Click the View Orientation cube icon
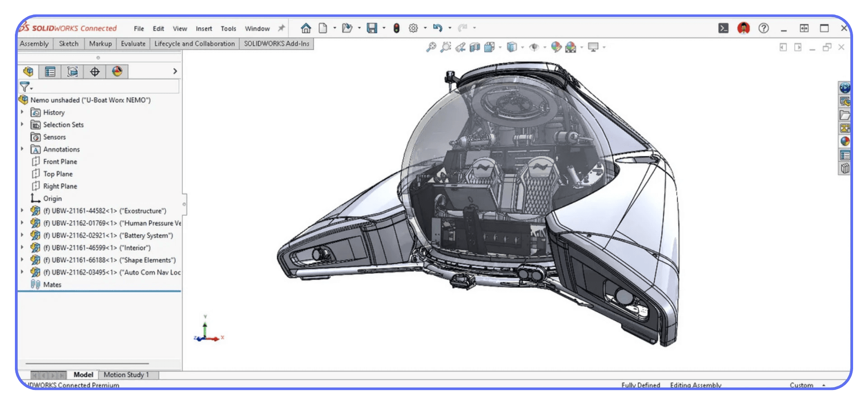 pos(489,47)
